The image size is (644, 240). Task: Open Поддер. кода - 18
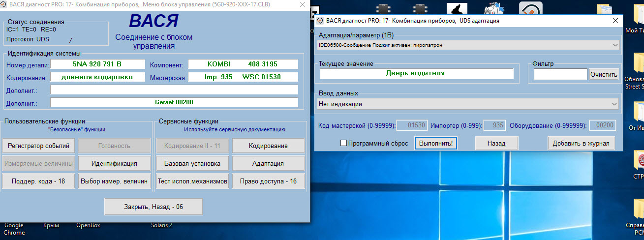point(38,181)
